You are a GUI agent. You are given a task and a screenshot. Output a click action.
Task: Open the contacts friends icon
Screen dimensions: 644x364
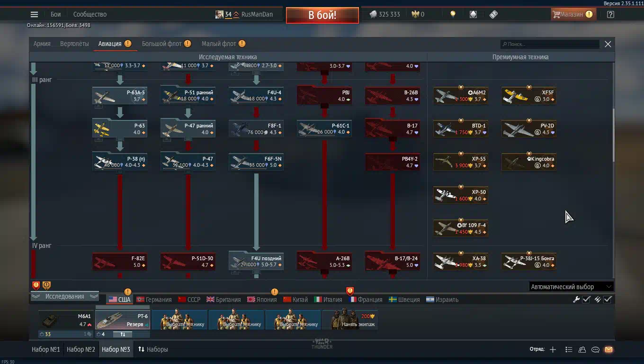pyautogui.click(x=582, y=349)
